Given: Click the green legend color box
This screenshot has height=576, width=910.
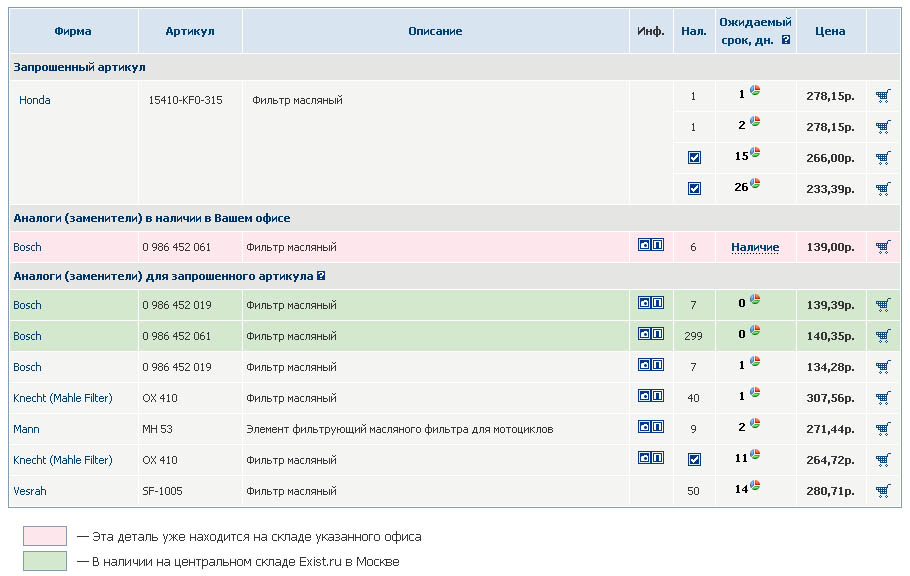Looking at the screenshot, I should pos(45,562).
